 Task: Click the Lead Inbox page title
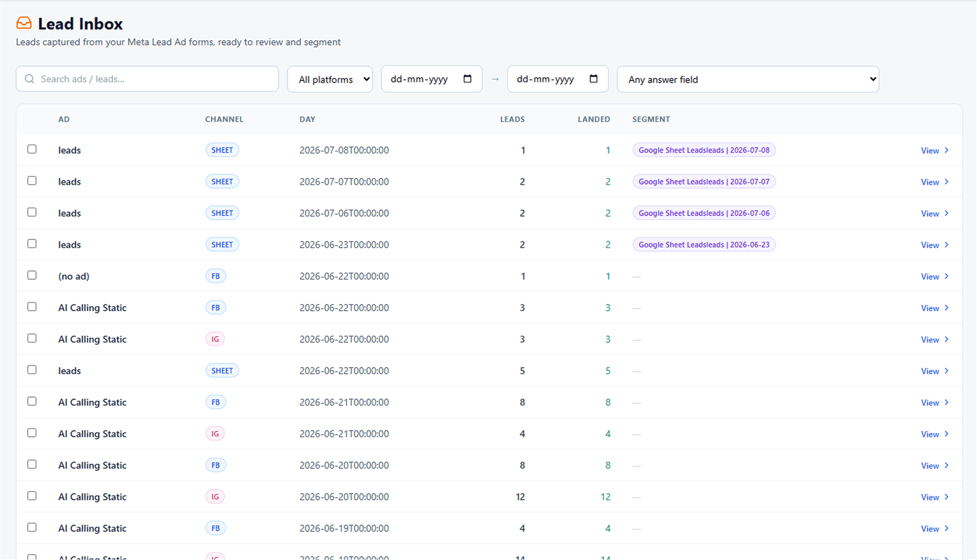(x=80, y=23)
